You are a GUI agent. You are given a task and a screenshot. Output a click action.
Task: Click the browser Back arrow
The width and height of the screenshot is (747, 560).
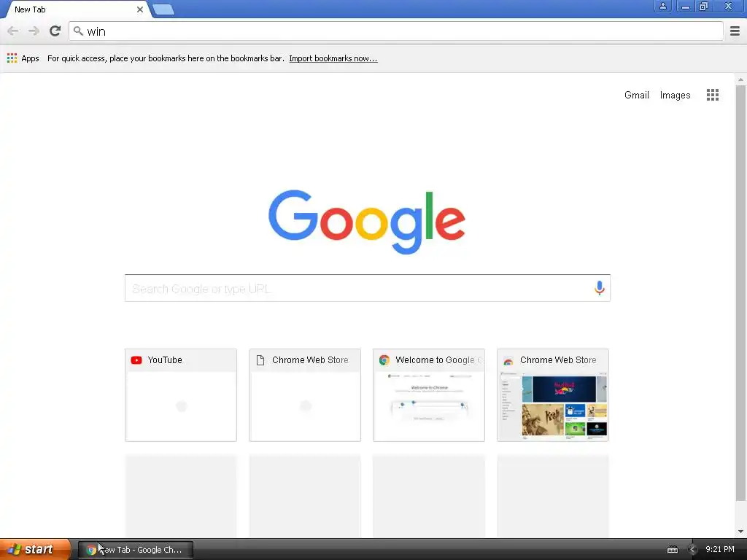(13, 31)
